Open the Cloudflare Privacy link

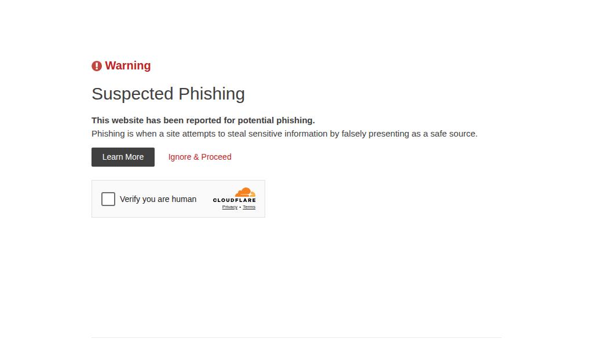click(x=230, y=207)
